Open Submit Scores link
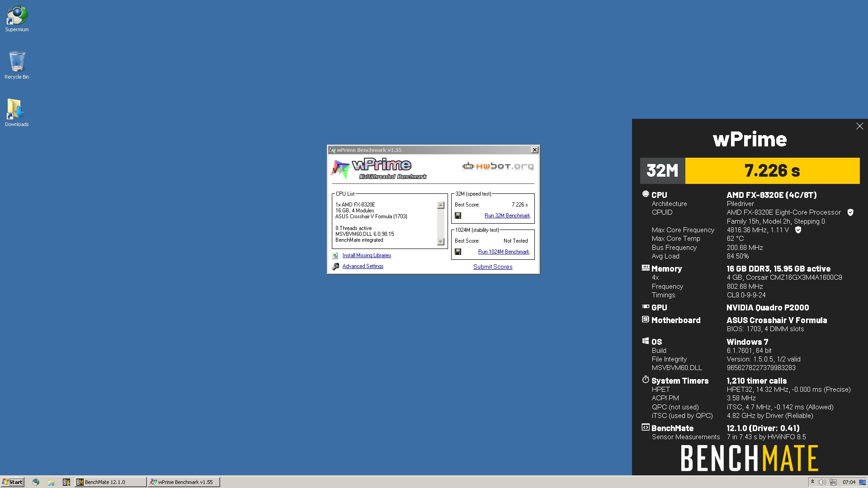This screenshot has height=488, width=868. (493, 267)
